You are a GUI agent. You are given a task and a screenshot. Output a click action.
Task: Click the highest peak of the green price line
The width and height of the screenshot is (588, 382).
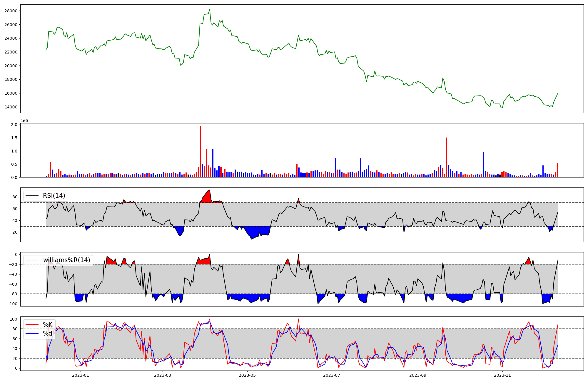point(210,9)
